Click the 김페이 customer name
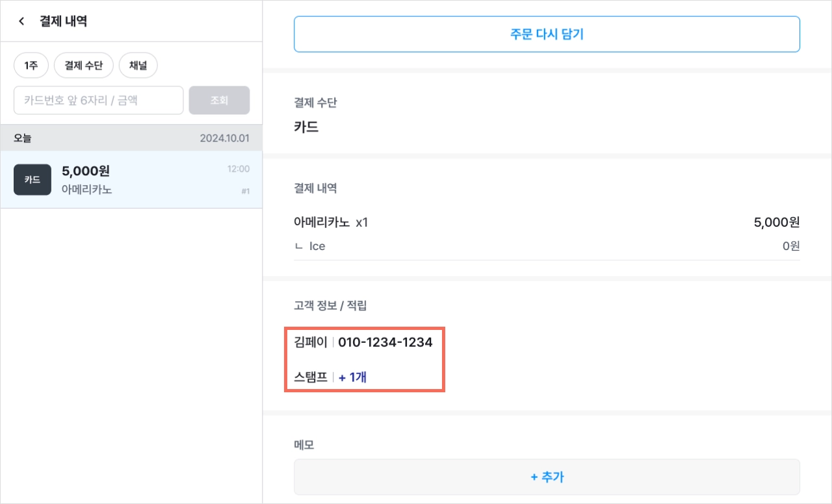Viewport: 832px width, 504px height. [311, 342]
